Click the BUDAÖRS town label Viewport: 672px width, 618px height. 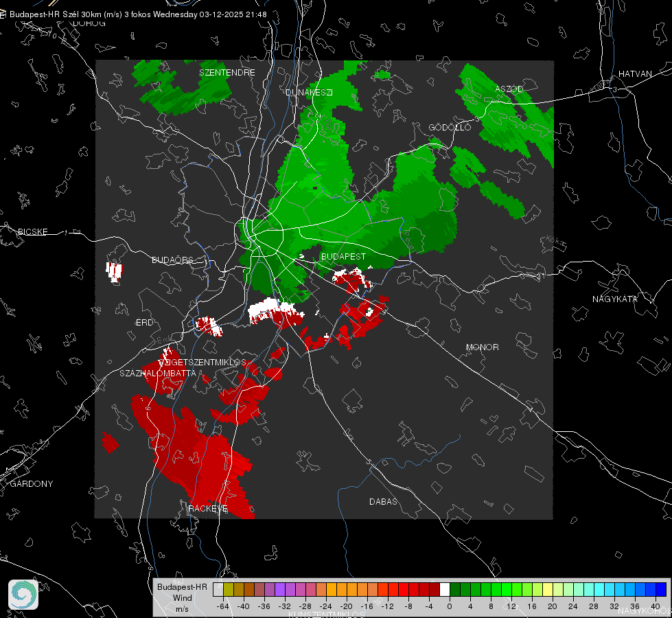point(173,260)
